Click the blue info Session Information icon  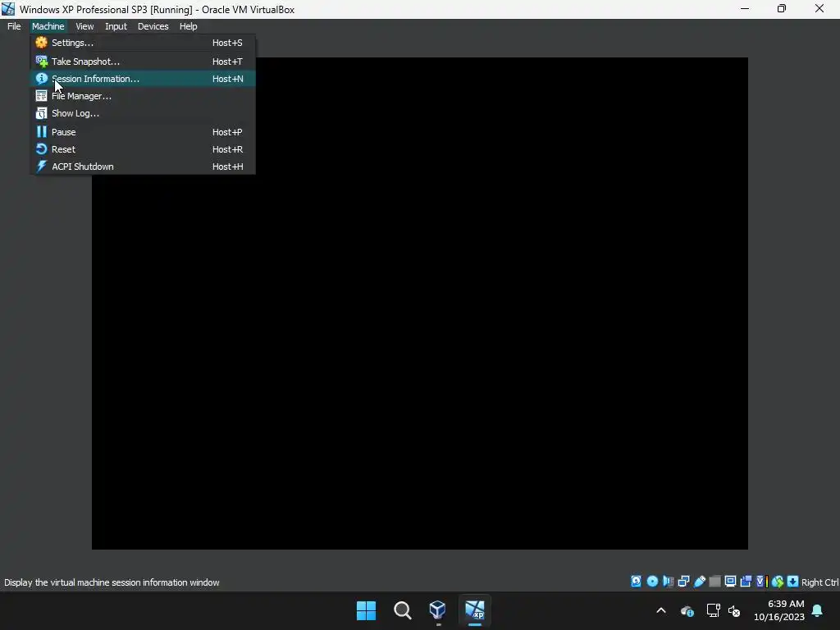click(41, 79)
